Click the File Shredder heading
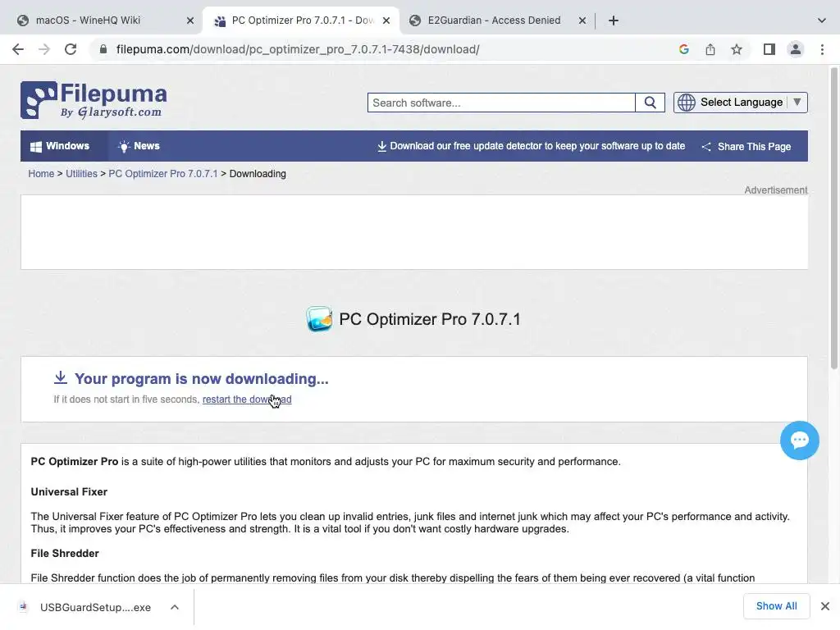The image size is (840, 630). tap(65, 554)
